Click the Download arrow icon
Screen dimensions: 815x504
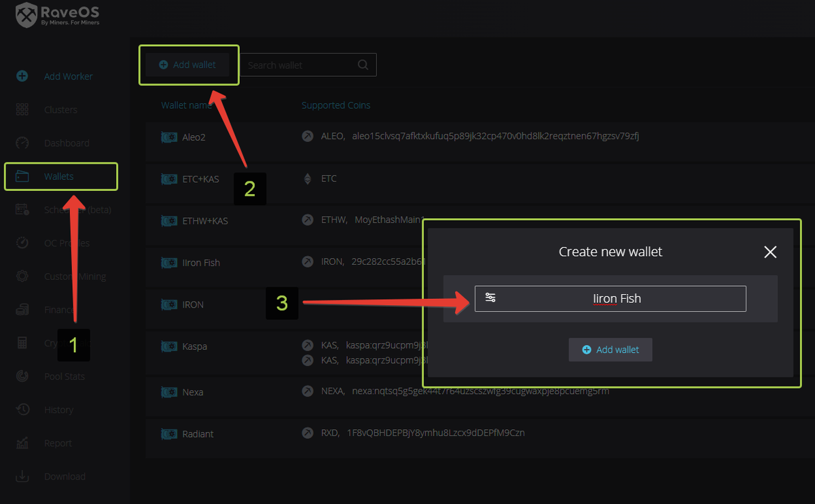coord(22,476)
